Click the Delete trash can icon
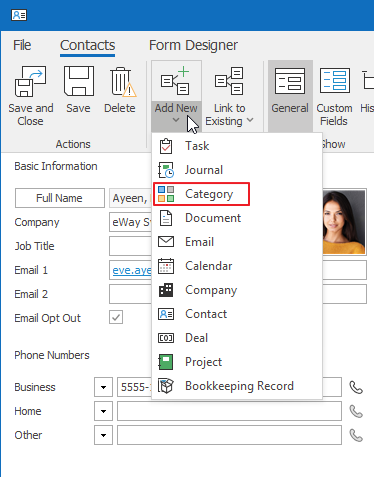Screen dimensions: 374x477 [123, 82]
